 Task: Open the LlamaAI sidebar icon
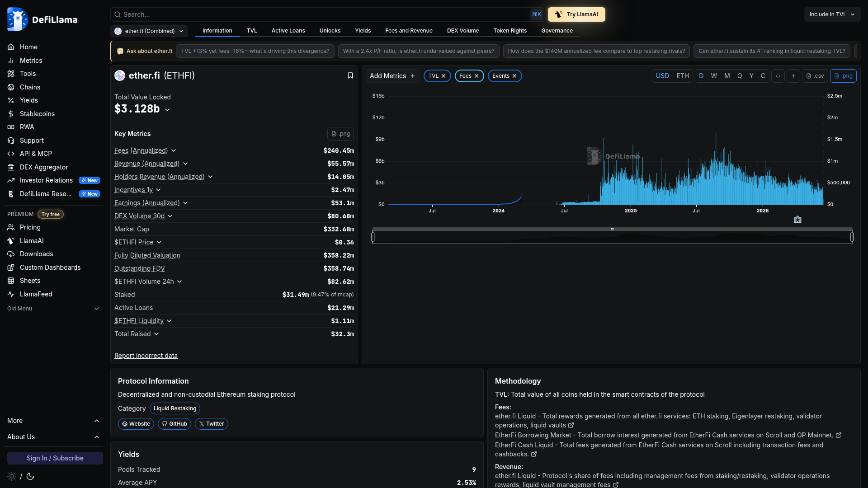(x=11, y=241)
